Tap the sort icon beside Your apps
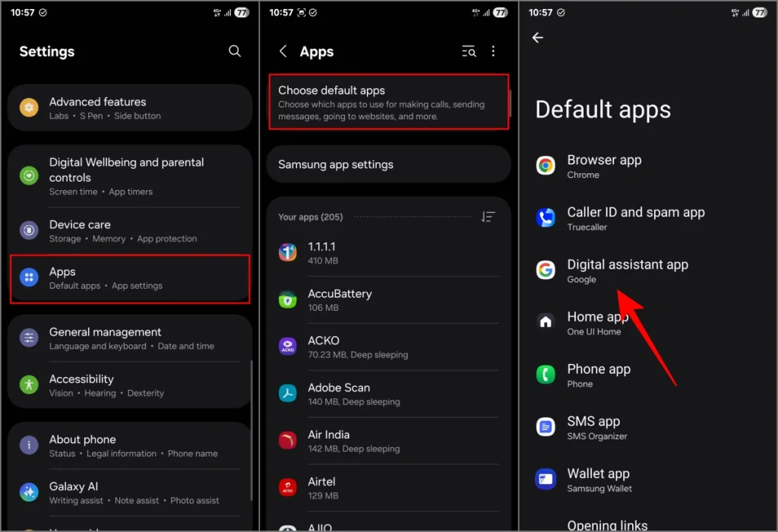778x532 pixels. click(488, 217)
